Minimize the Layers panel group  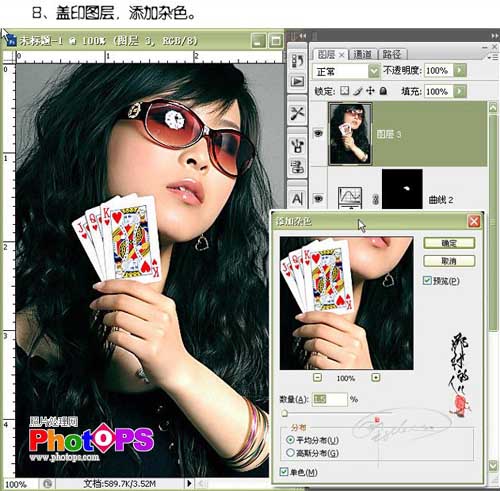click(485, 48)
